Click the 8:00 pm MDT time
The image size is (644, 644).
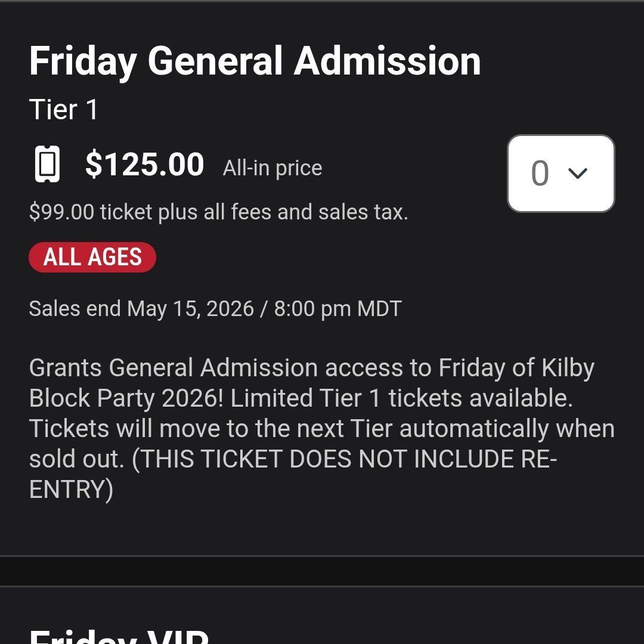pos(338,309)
